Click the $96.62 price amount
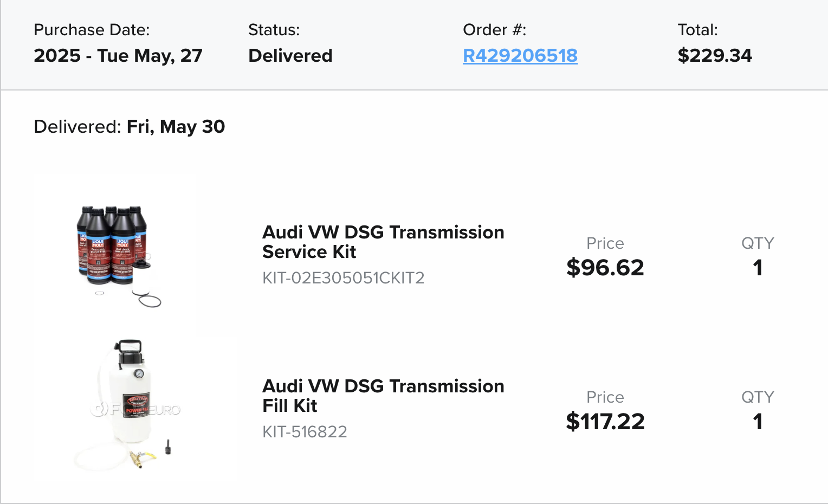This screenshot has width=828, height=504. (605, 268)
